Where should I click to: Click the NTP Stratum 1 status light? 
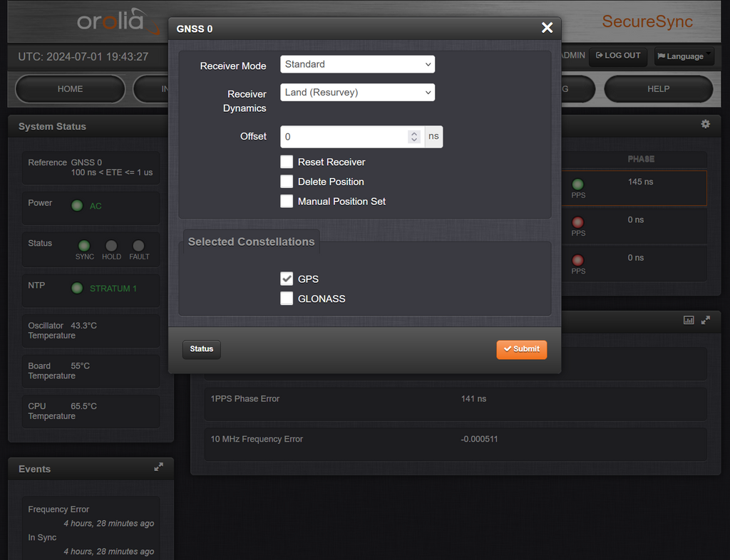click(x=77, y=289)
